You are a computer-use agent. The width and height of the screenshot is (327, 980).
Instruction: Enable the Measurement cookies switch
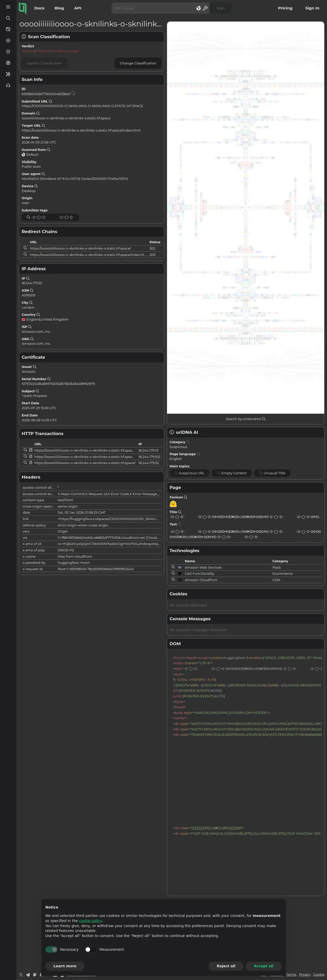pos(91,949)
